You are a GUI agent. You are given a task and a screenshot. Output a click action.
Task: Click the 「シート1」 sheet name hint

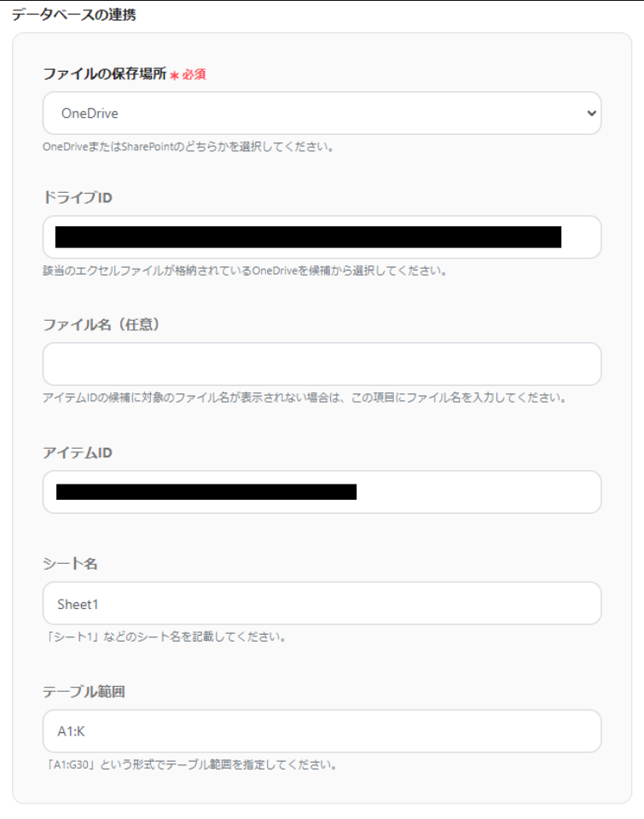click(165, 636)
